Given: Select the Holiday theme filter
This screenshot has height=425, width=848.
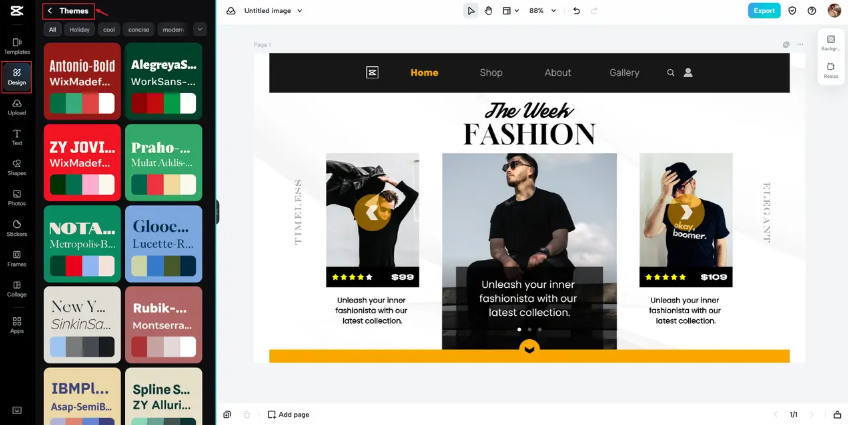Looking at the screenshot, I should [x=80, y=30].
